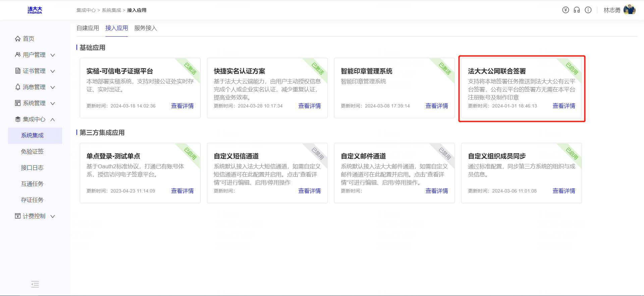Click card title 实槌-可信电子证据平台

click(x=120, y=71)
